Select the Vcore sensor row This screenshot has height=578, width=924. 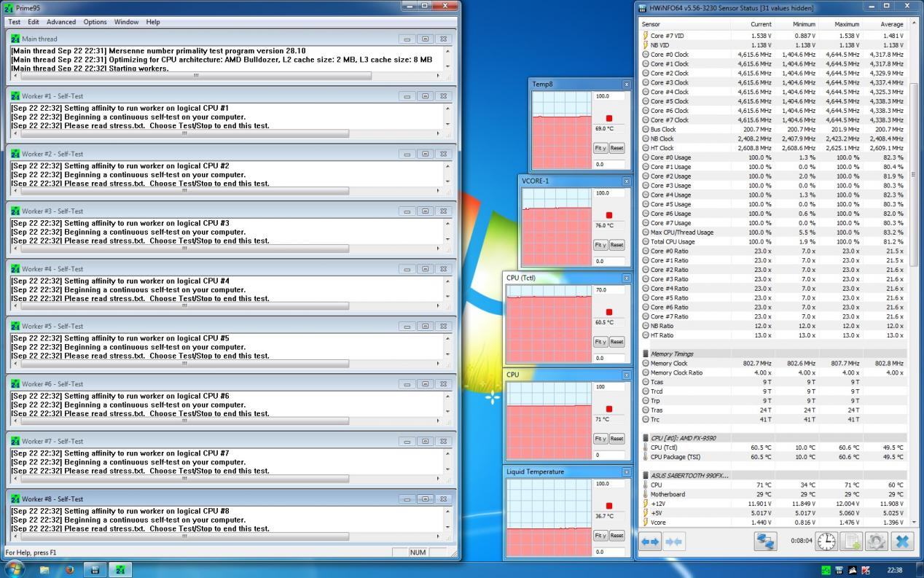point(773,523)
